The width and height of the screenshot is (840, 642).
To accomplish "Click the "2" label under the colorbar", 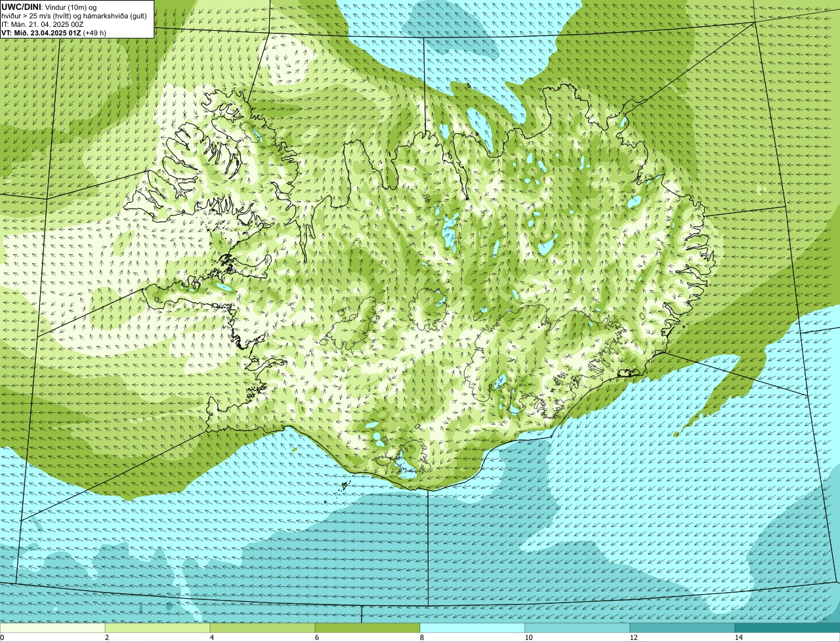I will 106,637.
